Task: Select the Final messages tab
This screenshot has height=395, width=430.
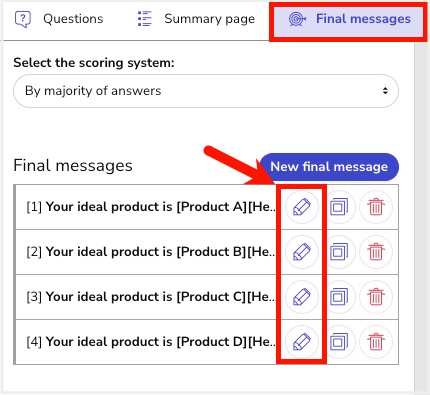Action: coord(348,21)
